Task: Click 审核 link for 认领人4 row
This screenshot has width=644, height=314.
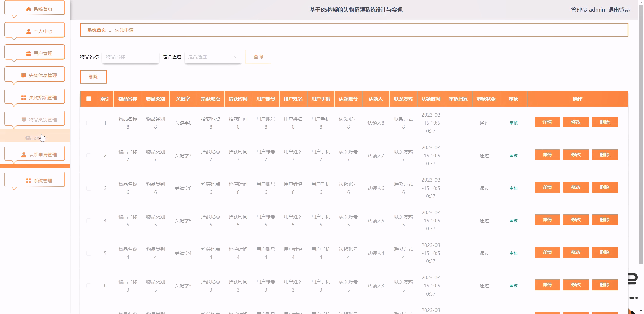Action: tap(514, 253)
